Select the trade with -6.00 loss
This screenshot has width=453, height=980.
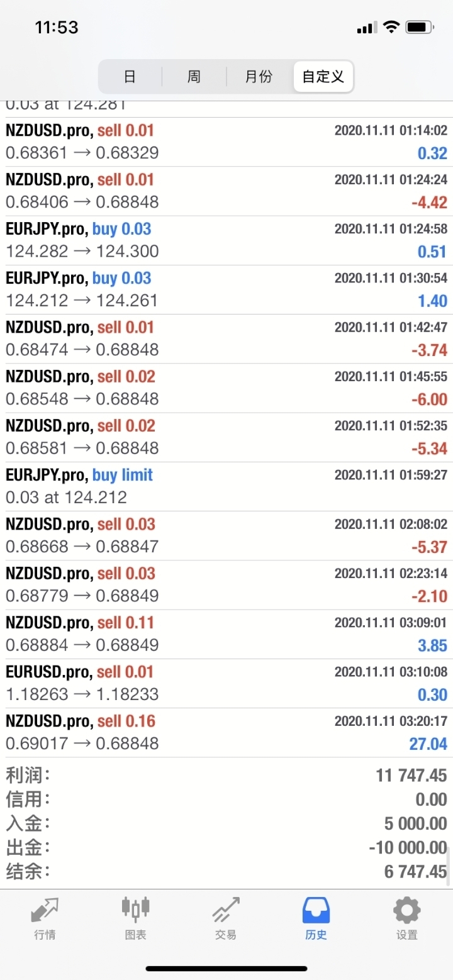click(x=226, y=388)
